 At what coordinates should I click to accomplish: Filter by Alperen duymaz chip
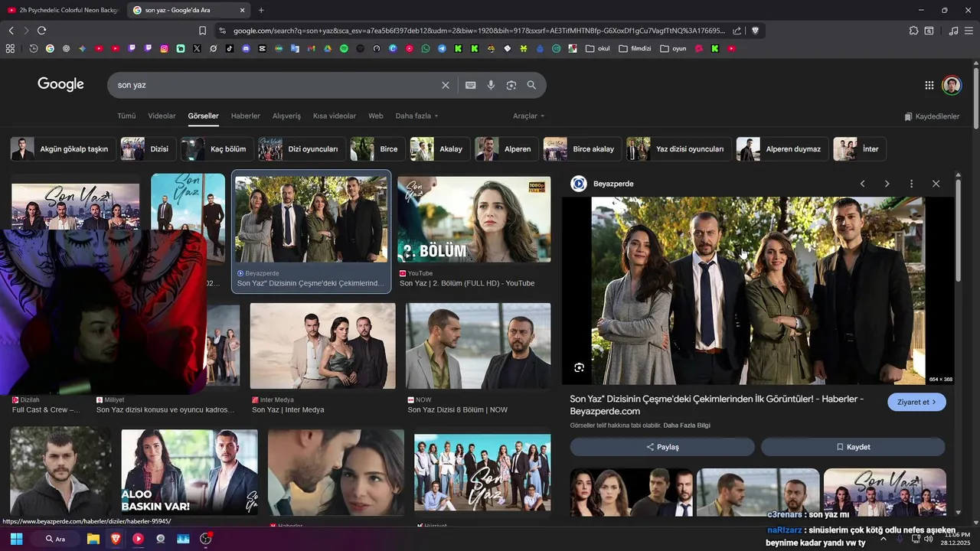point(782,149)
